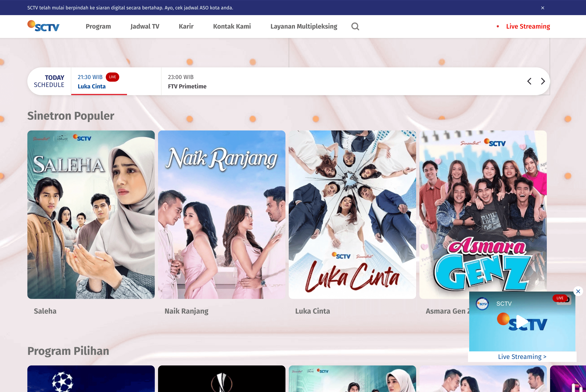Open Live Streaming from the top navigation

click(x=528, y=26)
